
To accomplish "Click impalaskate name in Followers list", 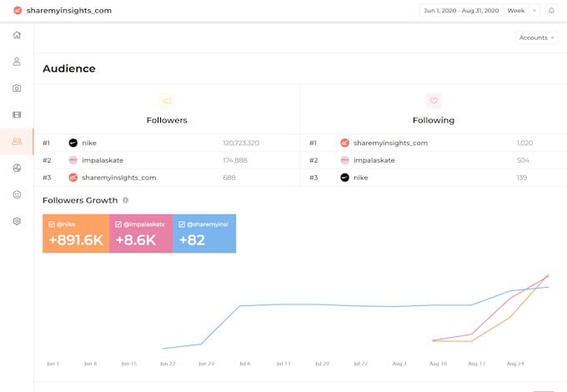I will point(103,160).
